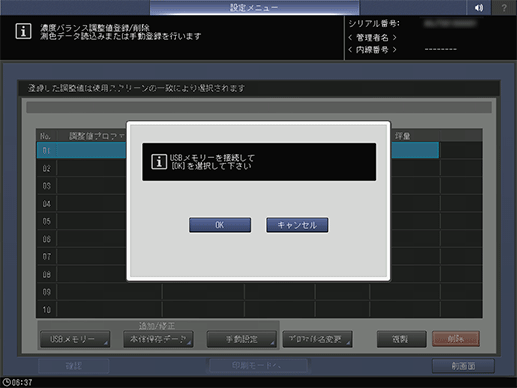Click the 坪量 column header
Image resolution: width=517 pixels, height=388 pixels.
pos(402,136)
